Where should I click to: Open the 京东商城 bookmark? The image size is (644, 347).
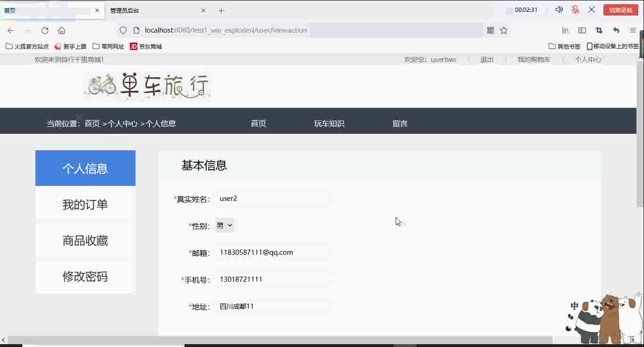pyautogui.click(x=146, y=46)
